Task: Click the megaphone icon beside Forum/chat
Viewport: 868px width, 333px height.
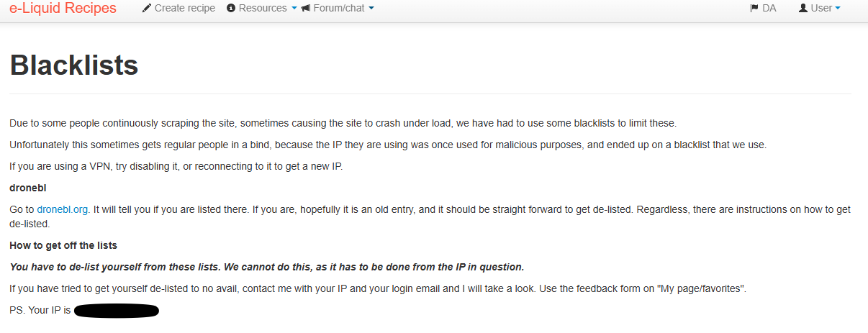Action: [306, 9]
